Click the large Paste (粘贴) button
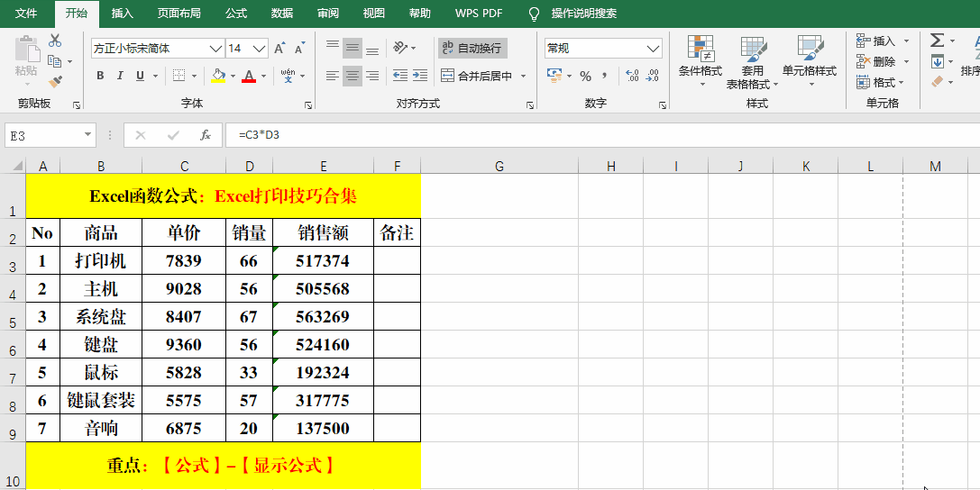The width and height of the screenshot is (980, 490). [27, 61]
